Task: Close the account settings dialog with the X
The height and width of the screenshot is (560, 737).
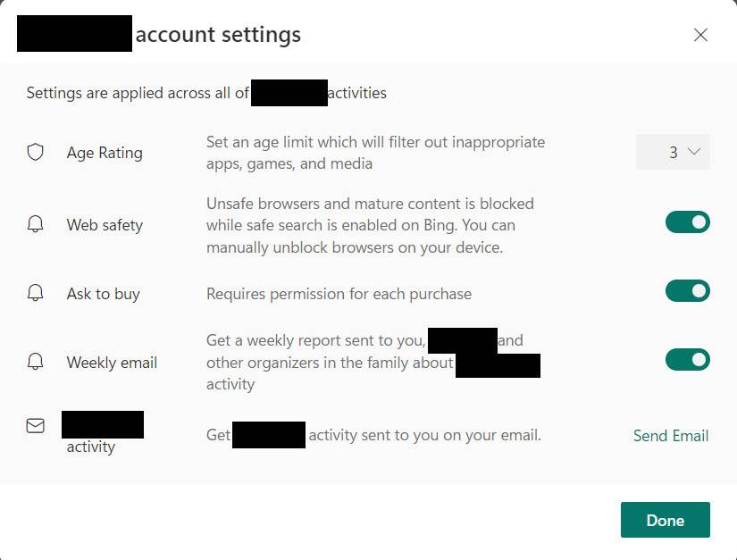Action: pos(700,35)
